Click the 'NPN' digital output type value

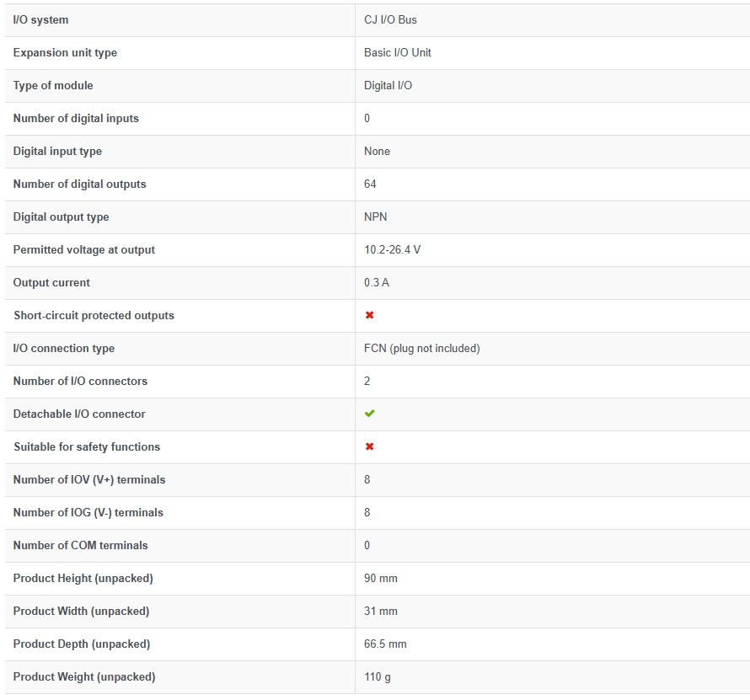[376, 217]
